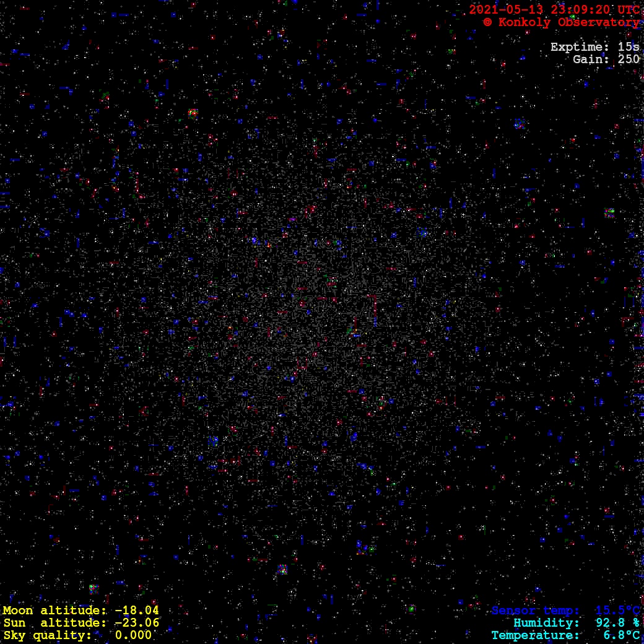Image resolution: width=644 pixels, height=644 pixels.
Task: Select the outside temperature value 6.8°C
Action: [x=621, y=635]
